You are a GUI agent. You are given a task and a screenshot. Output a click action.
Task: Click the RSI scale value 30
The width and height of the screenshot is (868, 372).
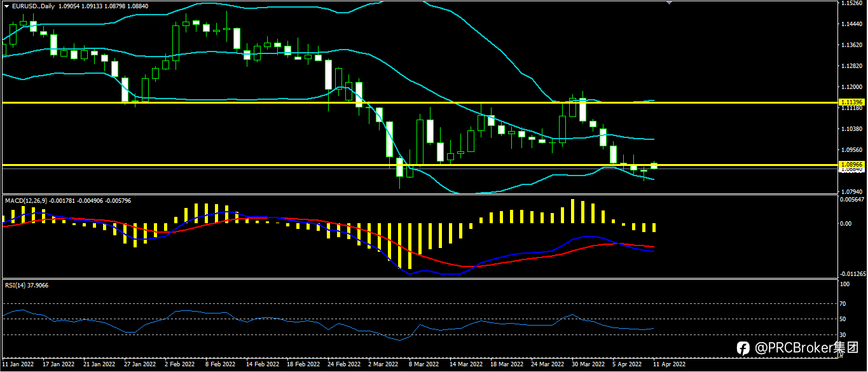pyautogui.click(x=843, y=334)
